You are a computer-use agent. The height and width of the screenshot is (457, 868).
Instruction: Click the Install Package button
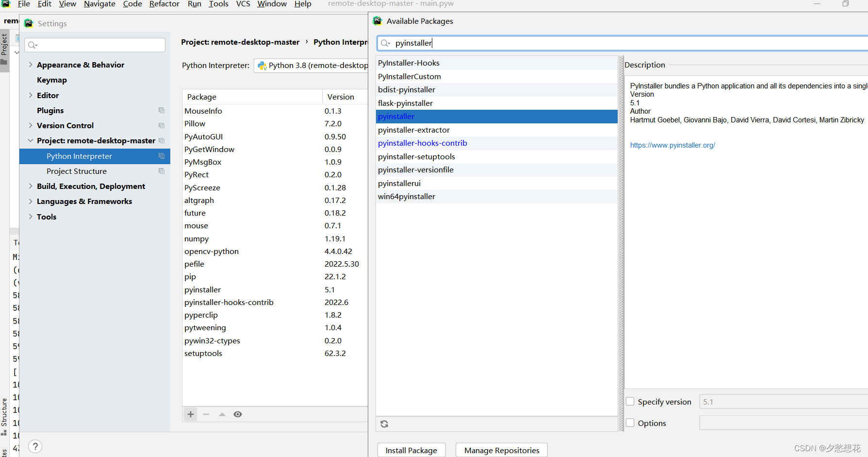coord(411,450)
